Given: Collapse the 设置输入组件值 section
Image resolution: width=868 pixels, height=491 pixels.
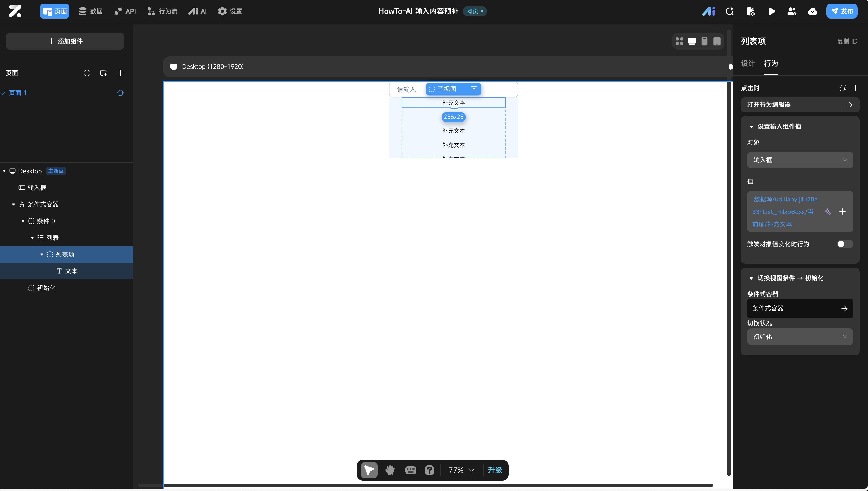Looking at the screenshot, I should 751,127.
